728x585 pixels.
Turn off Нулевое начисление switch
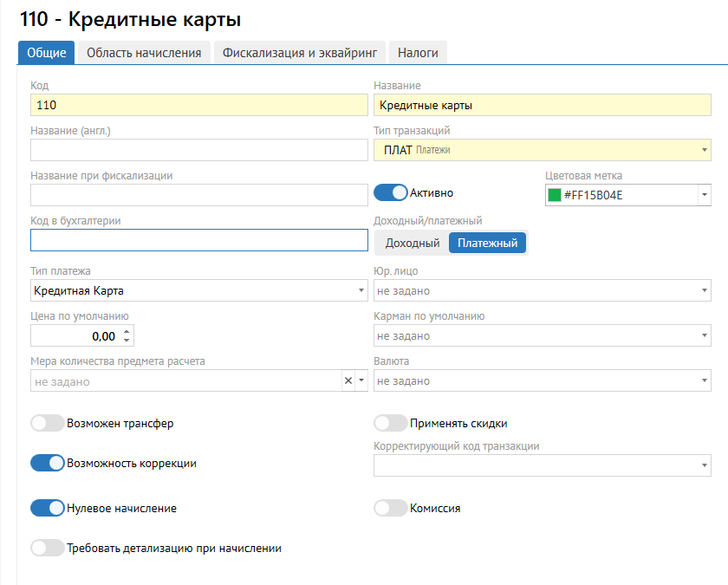[x=48, y=509]
